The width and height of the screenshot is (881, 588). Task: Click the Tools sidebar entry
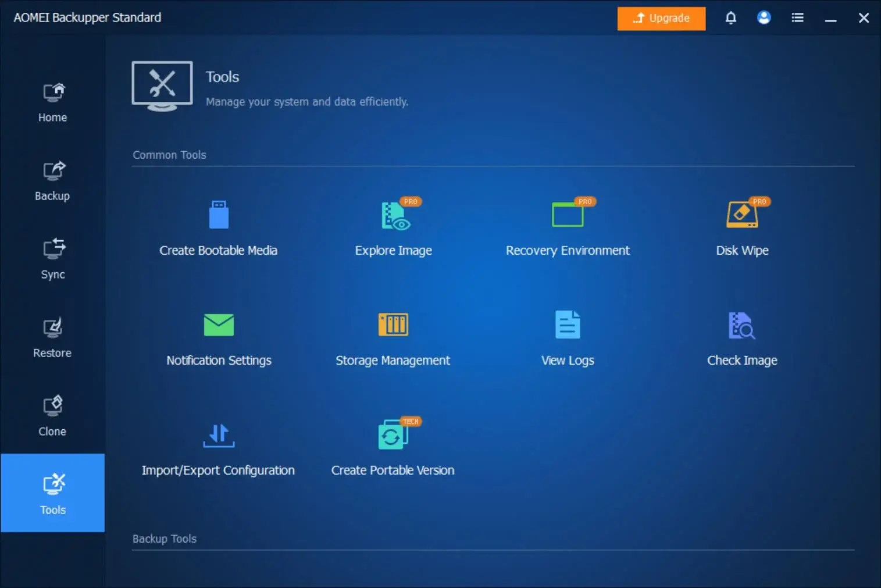[52, 493]
